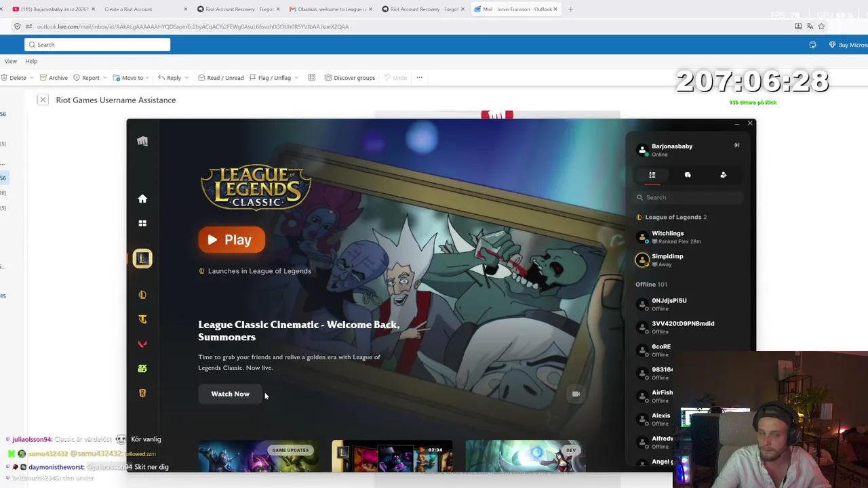Click the Riot fist logo

(142, 141)
